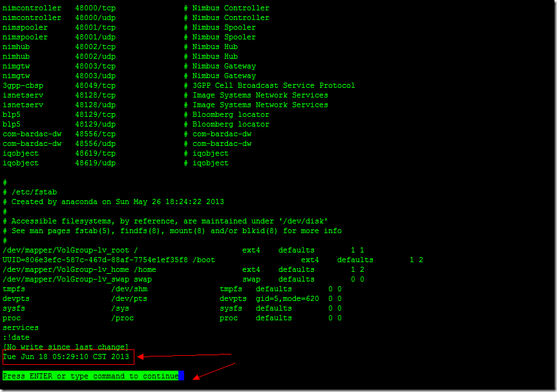Click the 'tmpfs /dev/shm' entry

pyautogui.click(x=172, y=289)
